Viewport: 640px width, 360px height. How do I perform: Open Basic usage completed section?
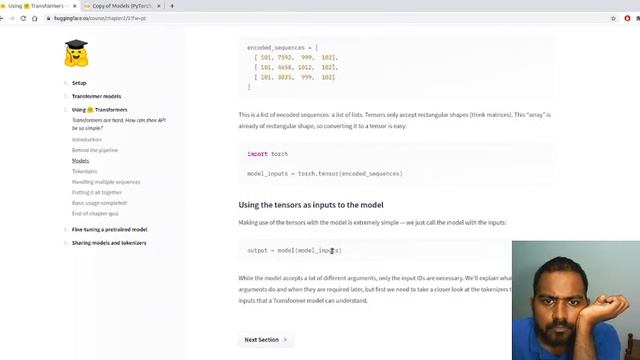click(99, 203)
